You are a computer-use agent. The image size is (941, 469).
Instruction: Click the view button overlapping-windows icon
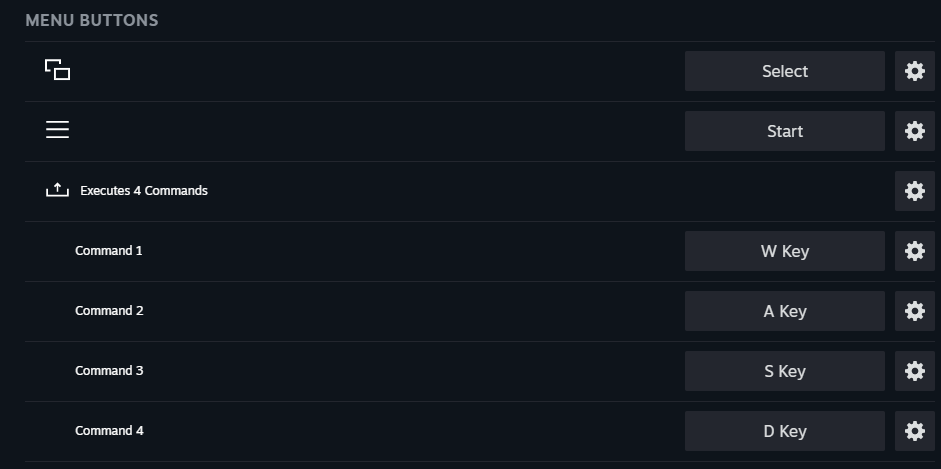[57, 70]
